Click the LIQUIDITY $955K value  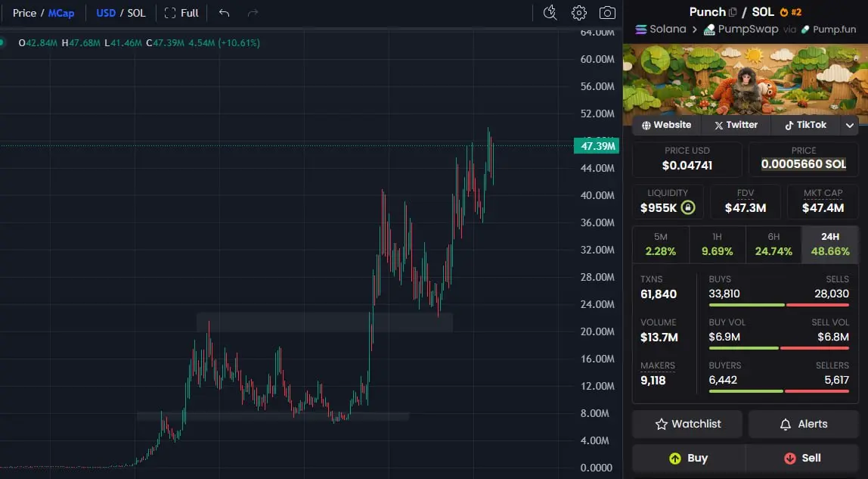(659, 208)
